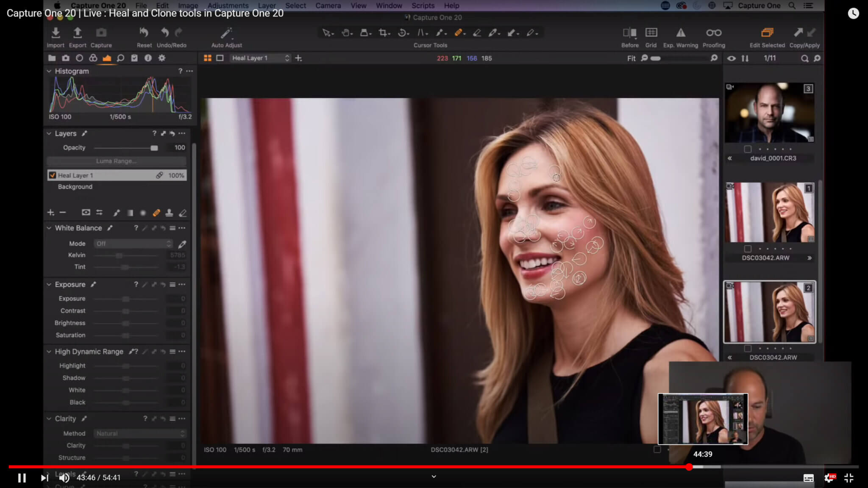Adjust the layer Opacity slider
This screenshot has width=868, height=488.
coord(126,148)
